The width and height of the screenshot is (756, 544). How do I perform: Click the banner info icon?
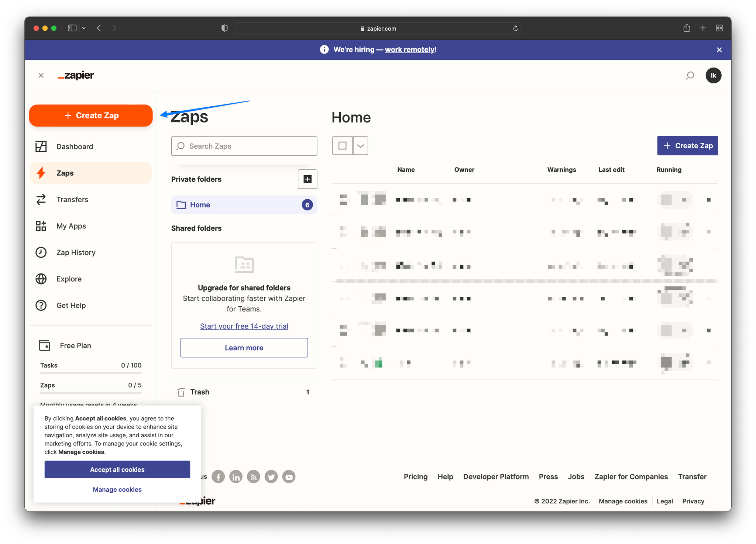pyautogui.click(x=324, y=49)
